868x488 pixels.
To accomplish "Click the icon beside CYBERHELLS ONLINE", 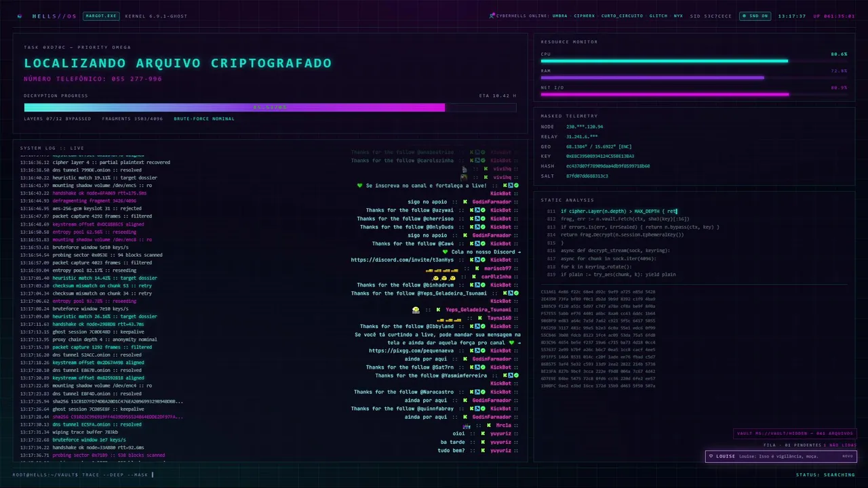I will click(492, 16).
